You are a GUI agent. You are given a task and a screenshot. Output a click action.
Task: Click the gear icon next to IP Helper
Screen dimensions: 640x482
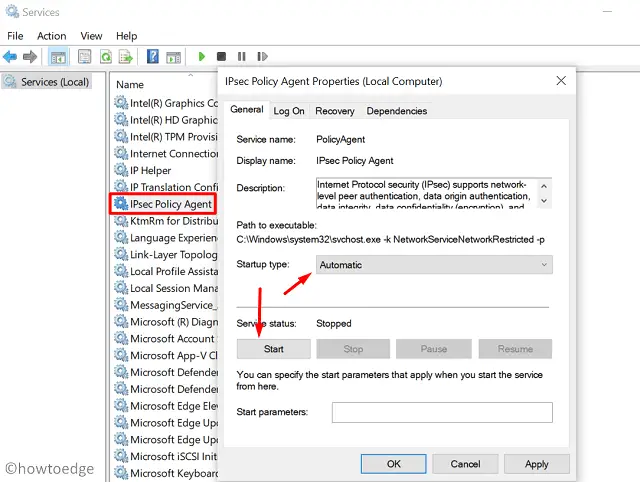pyautogui.click(x=121, y=169)
